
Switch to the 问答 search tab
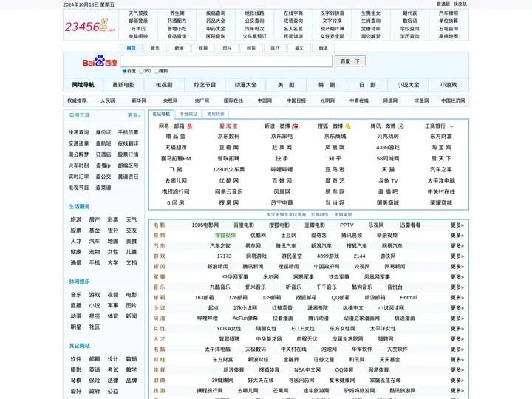tap(251, 48)
